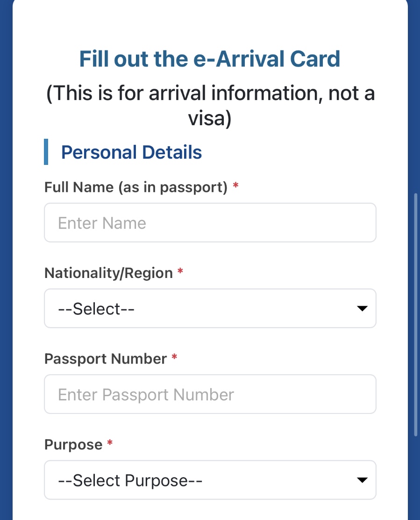The image size is (420, 520).
Task: Click the "not a visa" notice text
Action: pyautogui.click(x=210, y=106)
